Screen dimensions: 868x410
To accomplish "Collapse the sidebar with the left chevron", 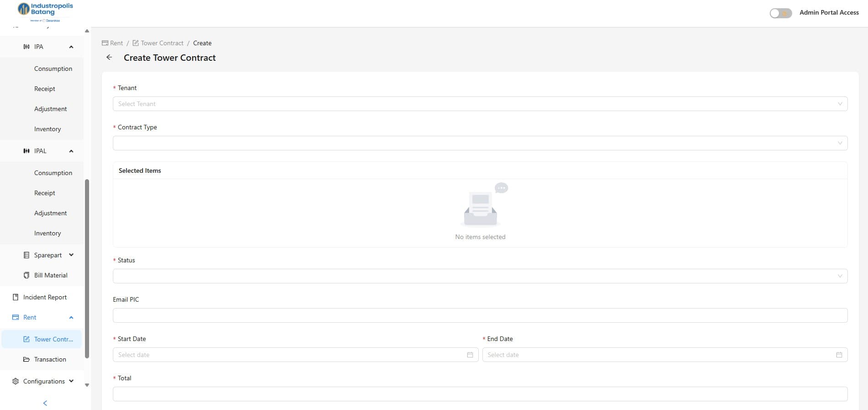I will tap(45, 403).
